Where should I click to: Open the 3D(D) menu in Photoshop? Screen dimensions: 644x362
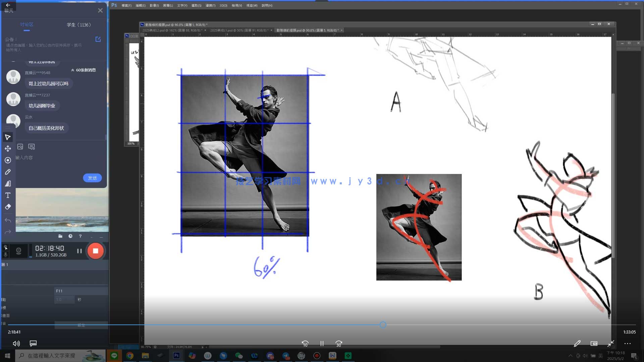click(x=223, y=5)
